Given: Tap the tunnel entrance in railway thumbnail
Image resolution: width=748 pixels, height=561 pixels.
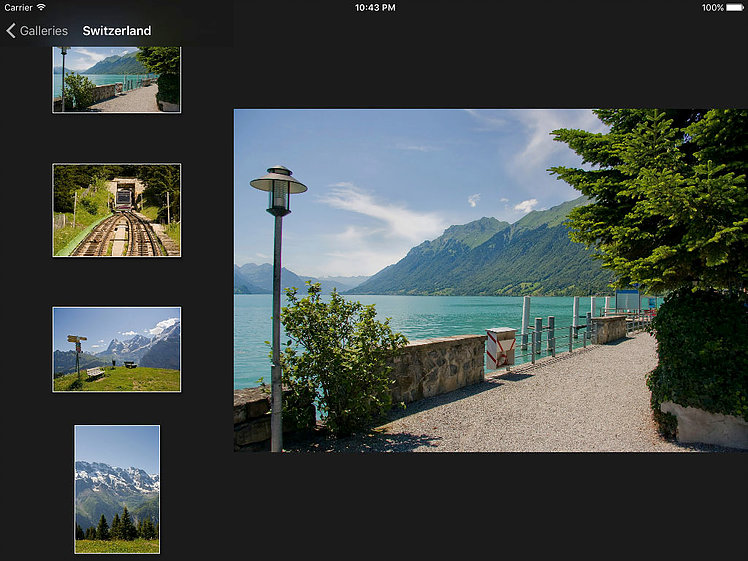Looking at the screenshot, I should [x=125, y=192].
